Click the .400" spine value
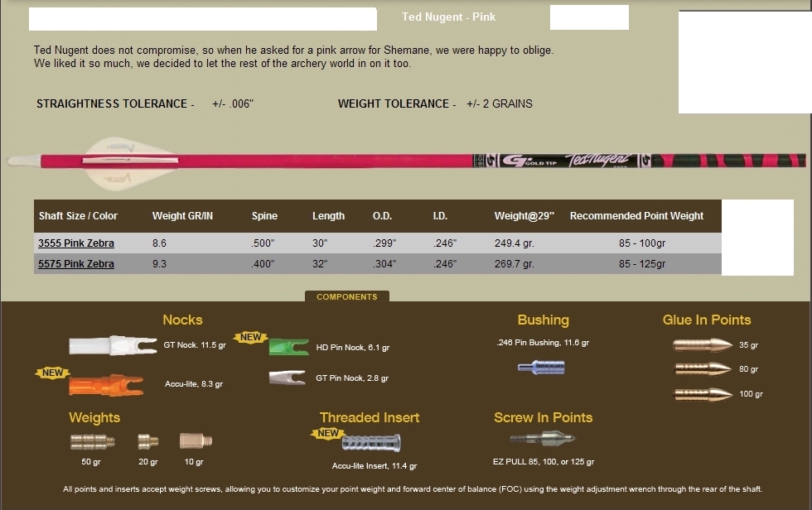This screenshot has width=812, height=510. [263, 264]
